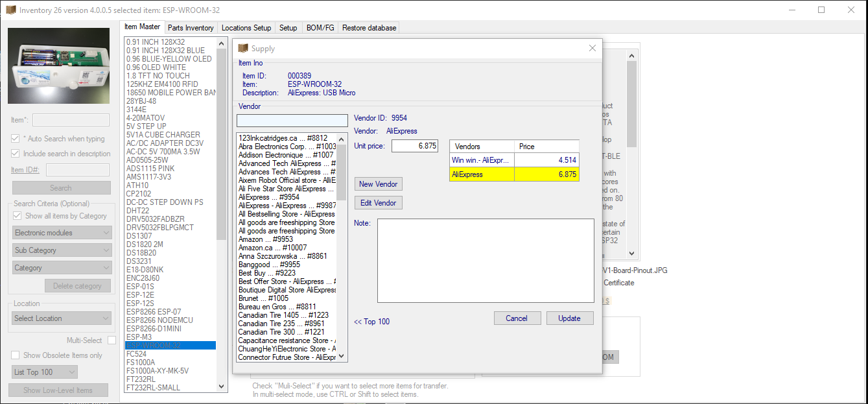The width and height of the screenshot is (868, 404).
Task: Click the << Top 100 link
Action: pyautogui.click(x=372, y=322)
